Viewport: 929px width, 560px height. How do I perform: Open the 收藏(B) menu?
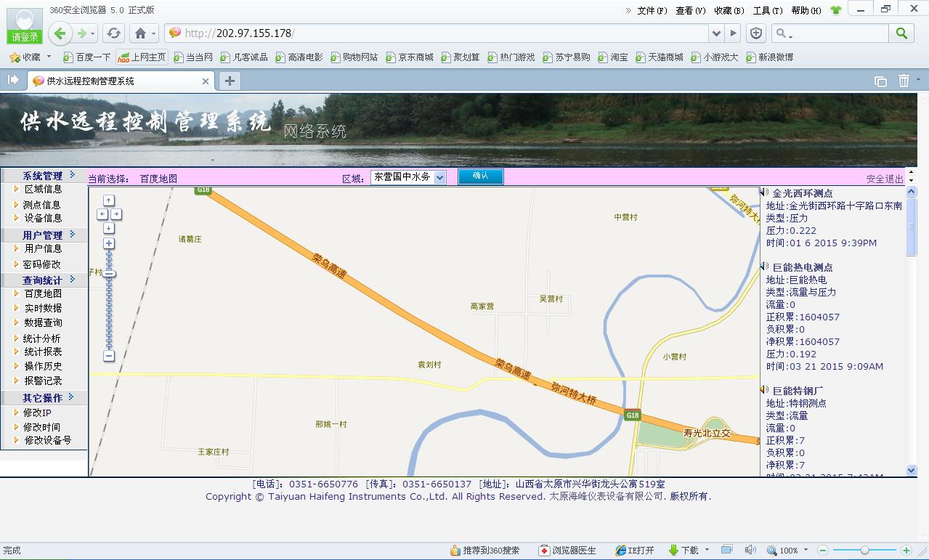click(x=729, y=10)
